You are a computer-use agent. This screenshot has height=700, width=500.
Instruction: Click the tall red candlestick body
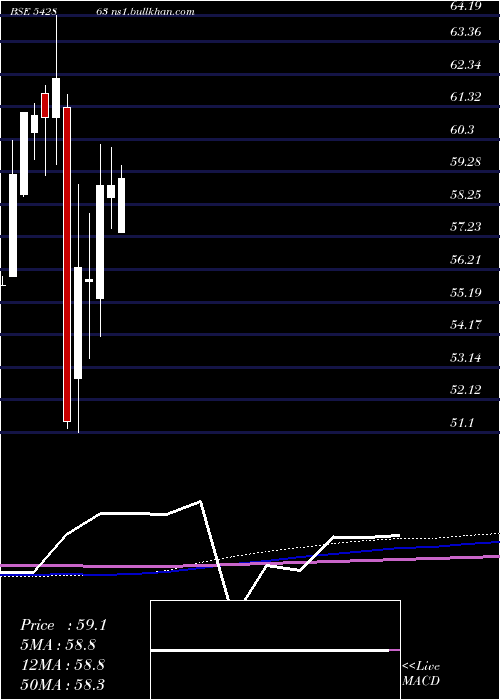click(67, 264)
